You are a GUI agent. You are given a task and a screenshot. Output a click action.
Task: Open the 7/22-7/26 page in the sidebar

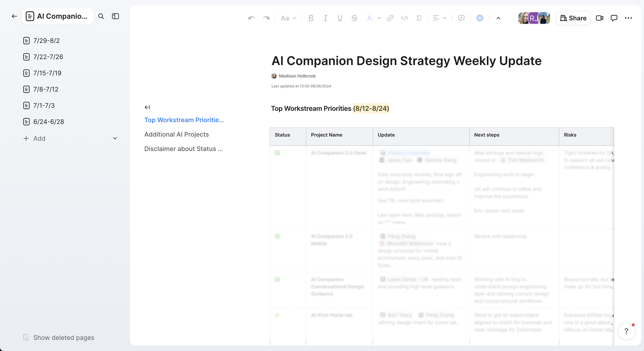click(48, 57)
